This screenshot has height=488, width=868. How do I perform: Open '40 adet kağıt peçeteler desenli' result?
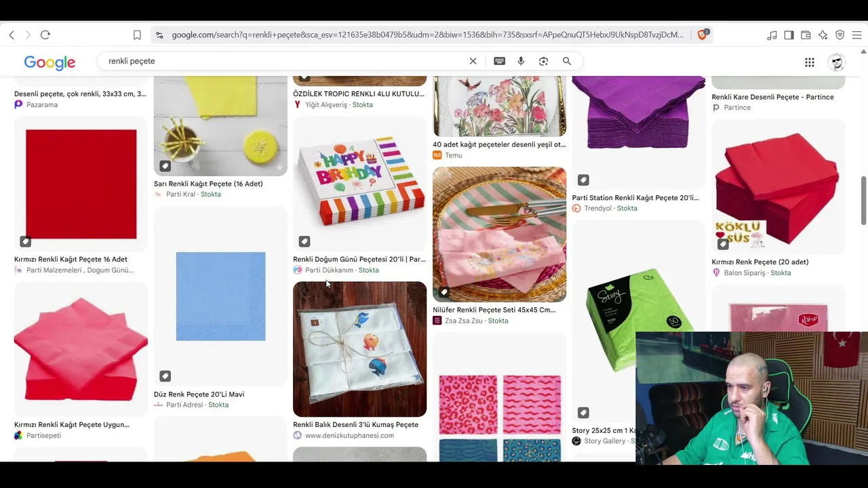(499, 144)
